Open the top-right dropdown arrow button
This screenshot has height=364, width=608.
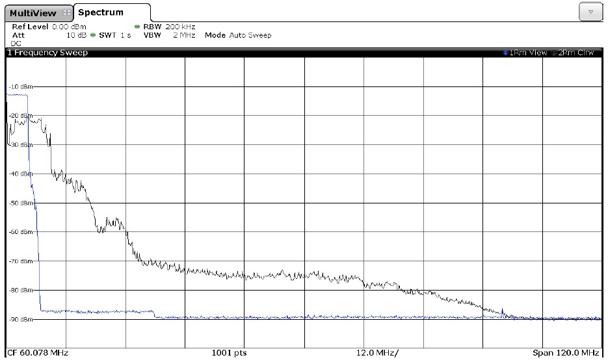(590, 12)
